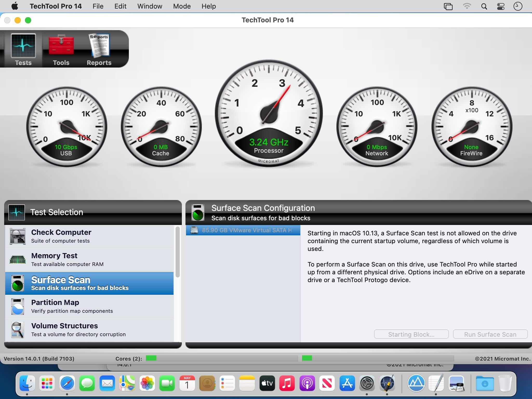Open the Reports panel
The height and width of the screenshot is (399, 532).
(99, 48)
